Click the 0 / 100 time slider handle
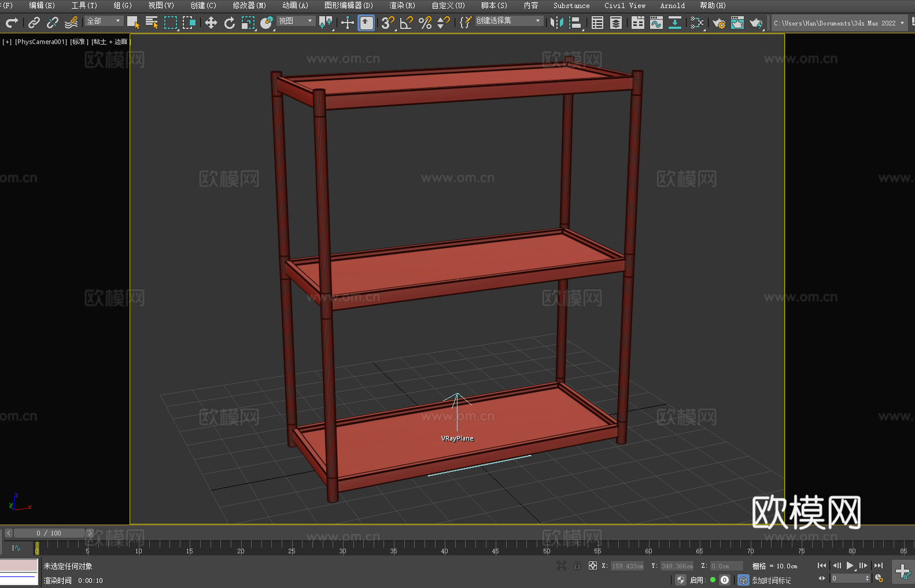915x588 pixels. coord(49,533)
